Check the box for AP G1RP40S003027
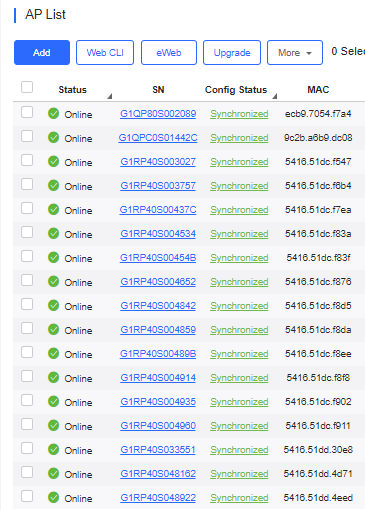This screenshot has width=365, height=509. click(27, 160)
